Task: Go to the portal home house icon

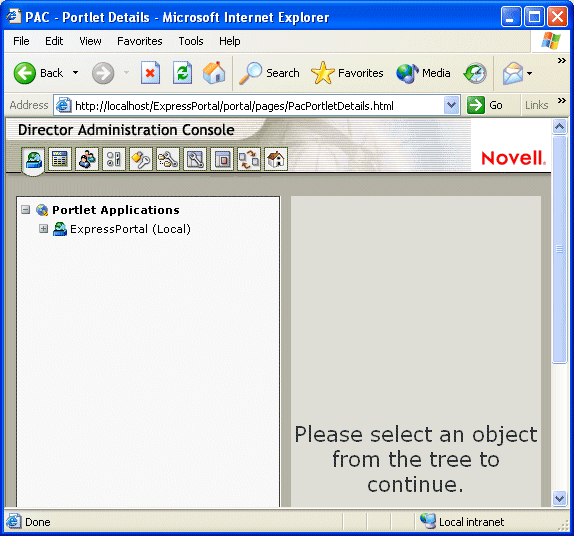Action: [x=276, y=159]
